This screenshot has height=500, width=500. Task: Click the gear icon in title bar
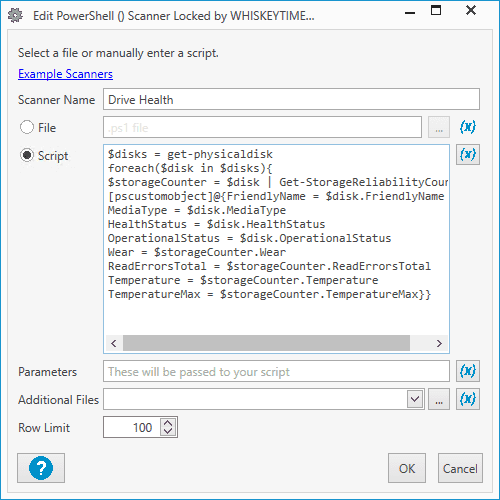coord(15,16)
